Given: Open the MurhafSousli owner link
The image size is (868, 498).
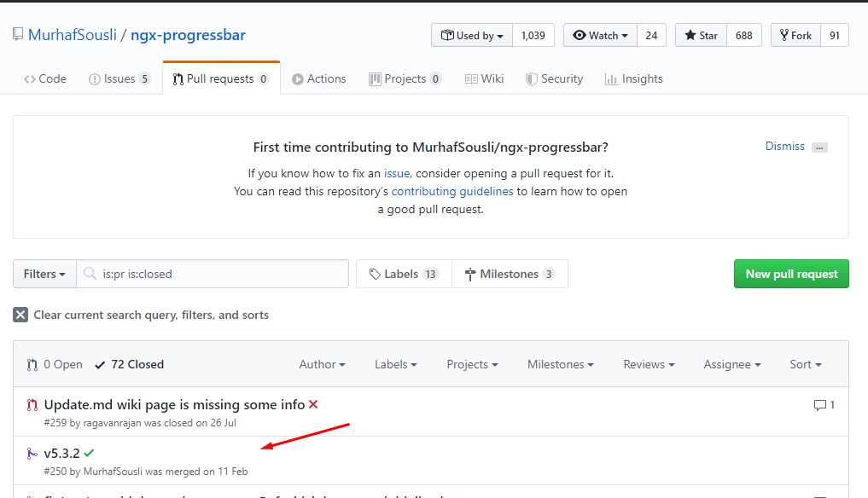Looking at the screenshot, I should click(x=73, y=35).
